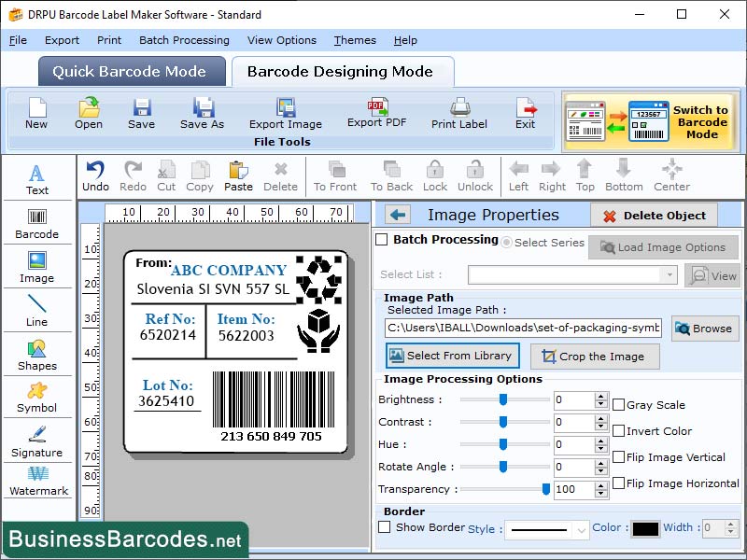Switch to Barcode Mode

point(649,121)
